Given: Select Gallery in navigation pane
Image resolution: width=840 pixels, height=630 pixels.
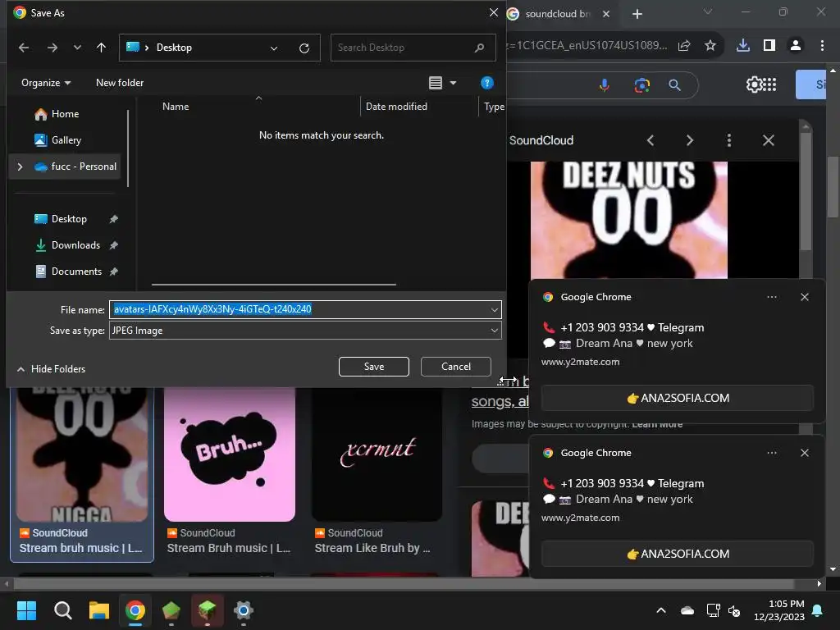Looking at the screenshot, I should (x=66, y=140).
